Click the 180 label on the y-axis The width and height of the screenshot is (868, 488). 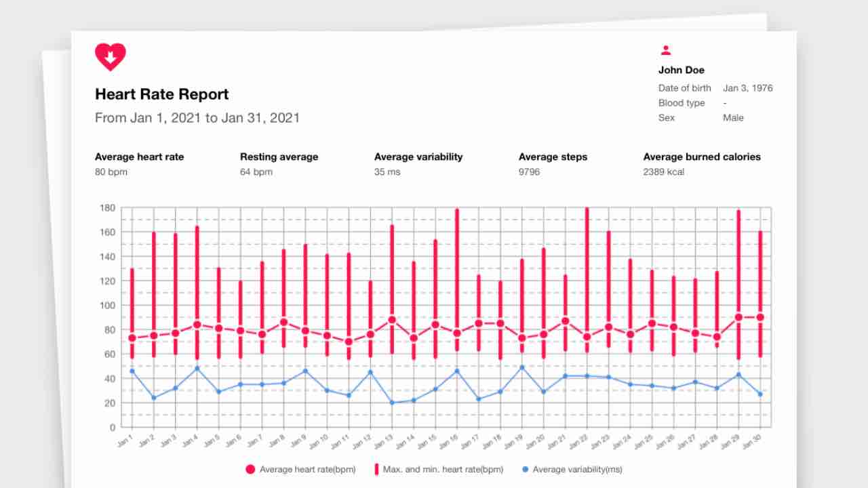coord(108,207)
